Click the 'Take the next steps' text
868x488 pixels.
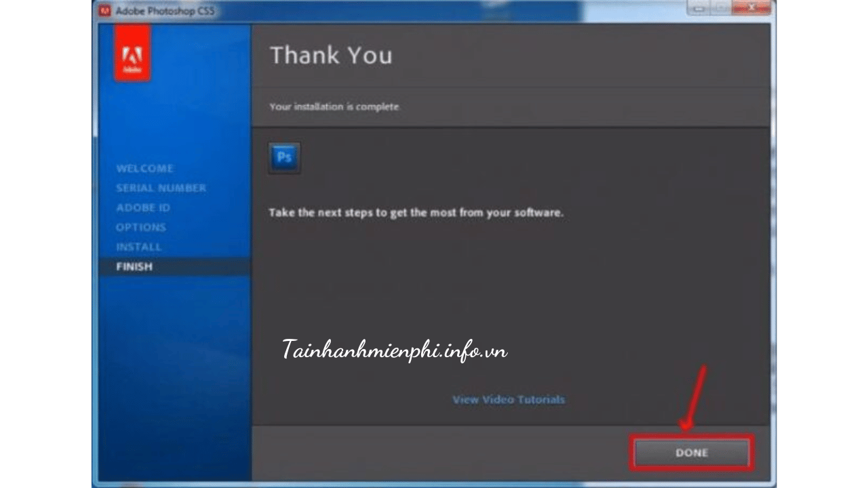pyautogui.click(x=416, y=212)
